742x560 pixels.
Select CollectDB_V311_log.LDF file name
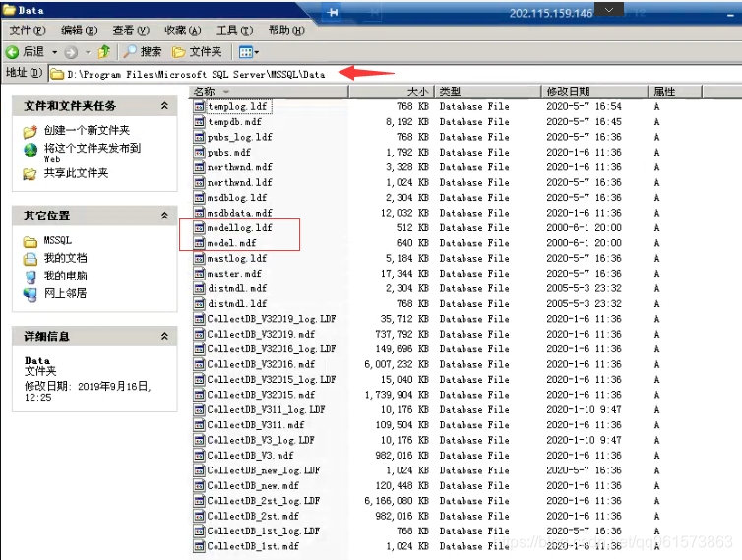pos(266,410)
